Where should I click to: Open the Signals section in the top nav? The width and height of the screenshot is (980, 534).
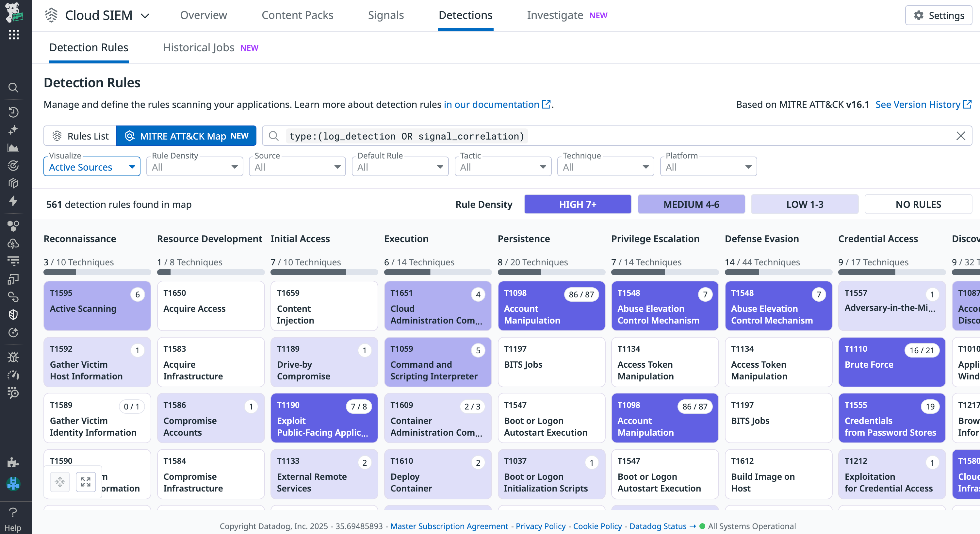click(x=386, y=15)
